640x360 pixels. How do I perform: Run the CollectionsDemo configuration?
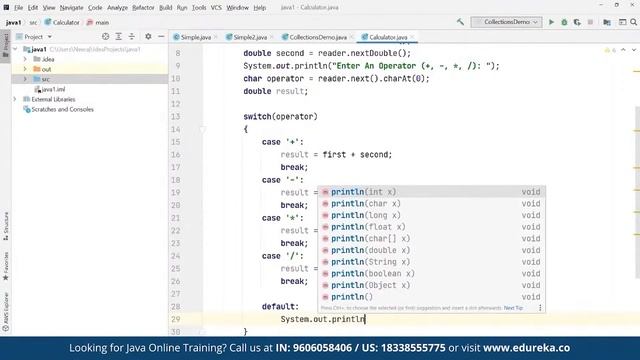point(551,22)
